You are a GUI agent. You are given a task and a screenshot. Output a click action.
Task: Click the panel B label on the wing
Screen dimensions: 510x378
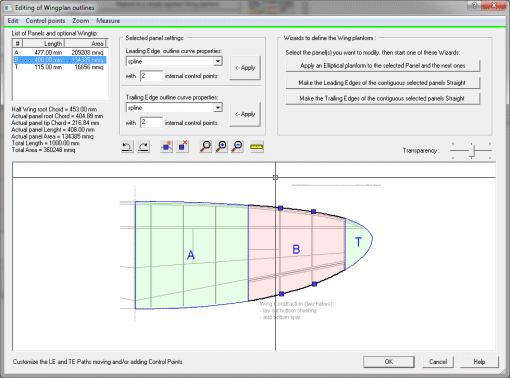[x=296, y=249]
